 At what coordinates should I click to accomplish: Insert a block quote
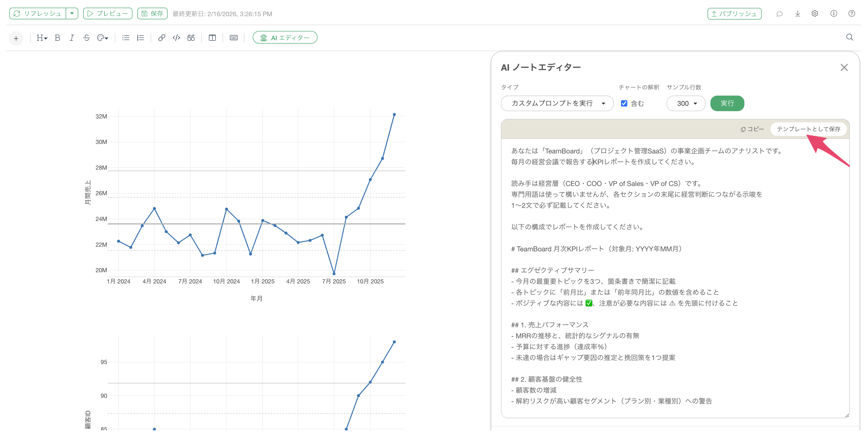191,38
